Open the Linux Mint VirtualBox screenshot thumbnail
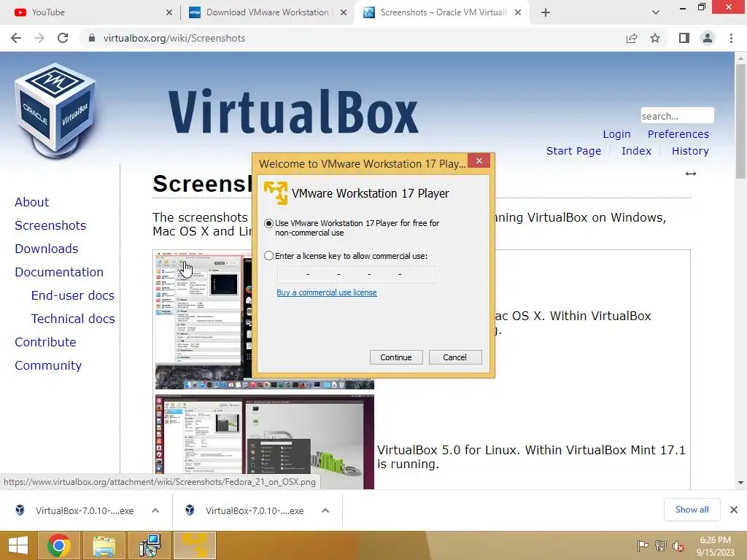 tap(264, 442)
